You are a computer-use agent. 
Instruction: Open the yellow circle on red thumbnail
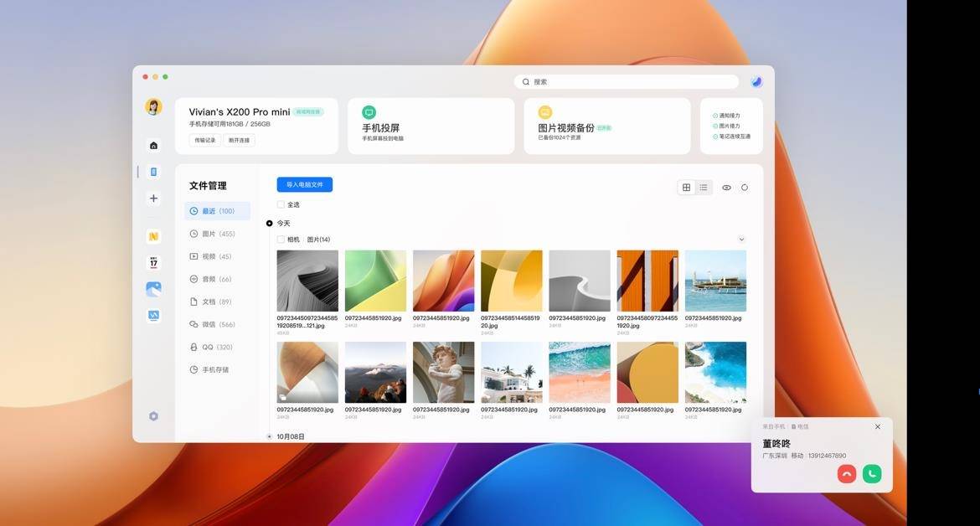(x=647, y=373)
